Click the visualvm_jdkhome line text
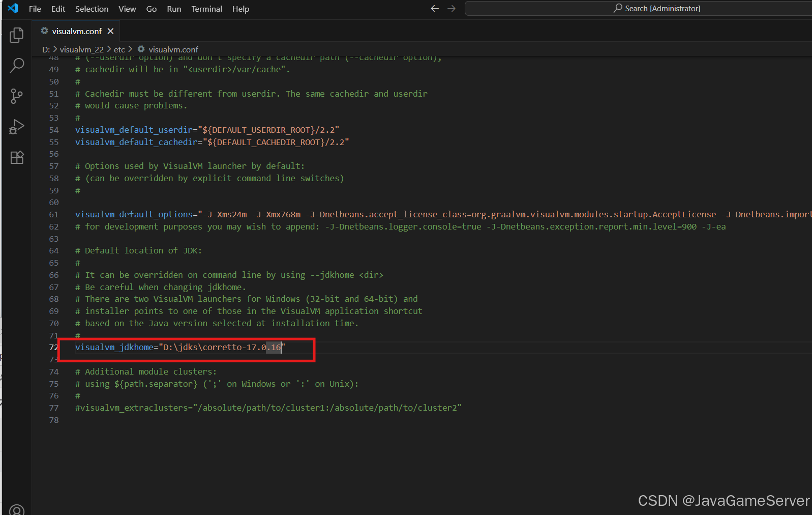The height and width of the screenshot is (515, 812). 180,347
